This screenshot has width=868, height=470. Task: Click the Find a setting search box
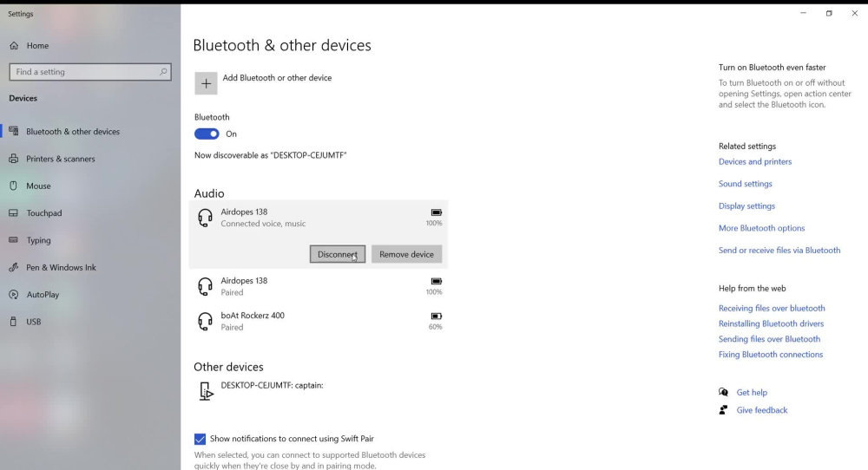pos(90,72)
